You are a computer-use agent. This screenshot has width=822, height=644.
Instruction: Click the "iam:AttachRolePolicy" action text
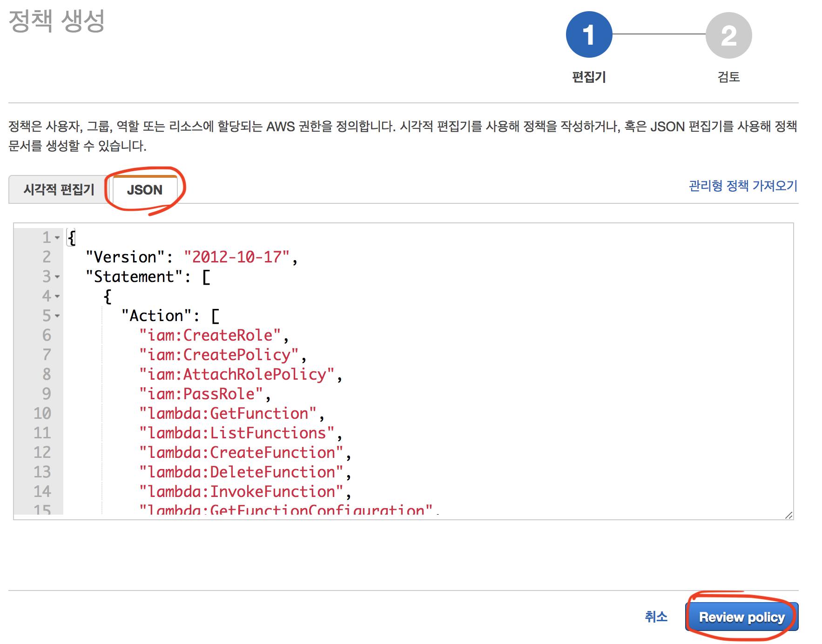[x=236, y=375]
